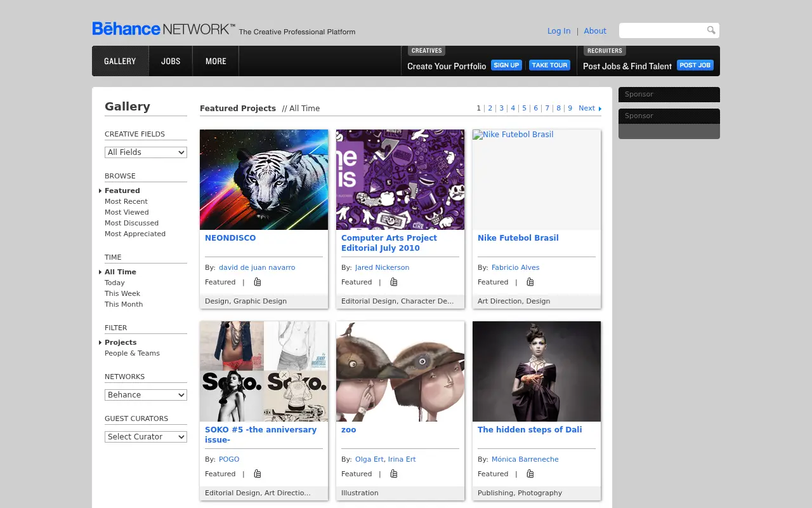Click the search magnifier icon

pyautogui.click(x=711, y=30)
